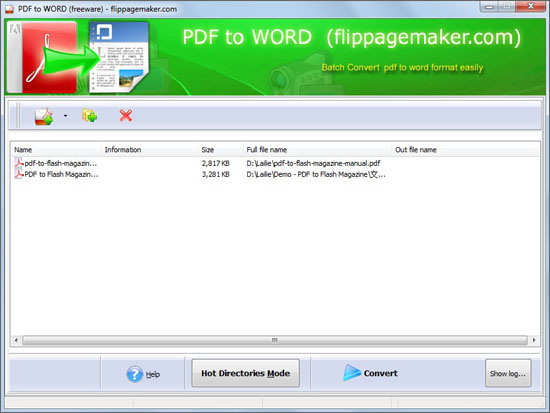Switch to Hot Directories Mode
Image resolution: width=550 pixels, height=413 pixels.
pos(246,373)
